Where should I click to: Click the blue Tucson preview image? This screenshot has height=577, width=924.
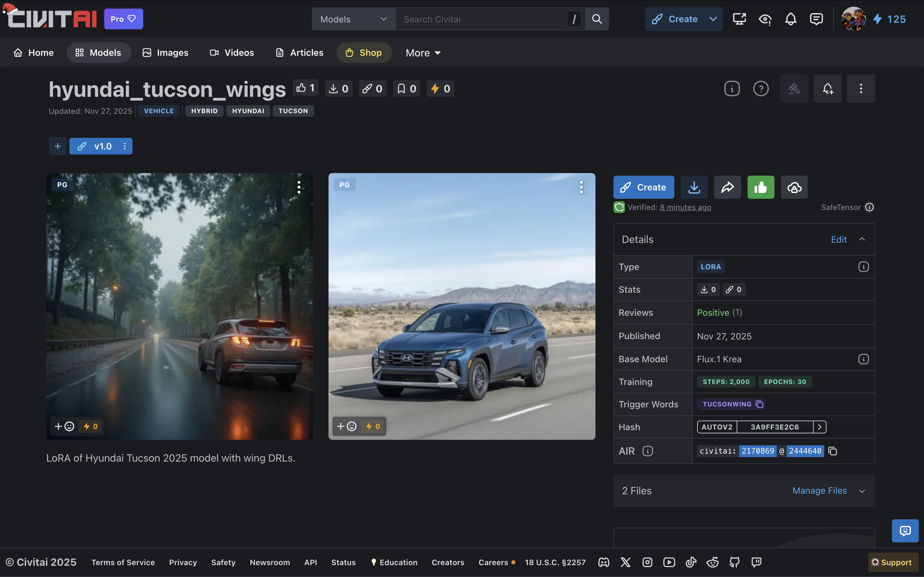461,306
